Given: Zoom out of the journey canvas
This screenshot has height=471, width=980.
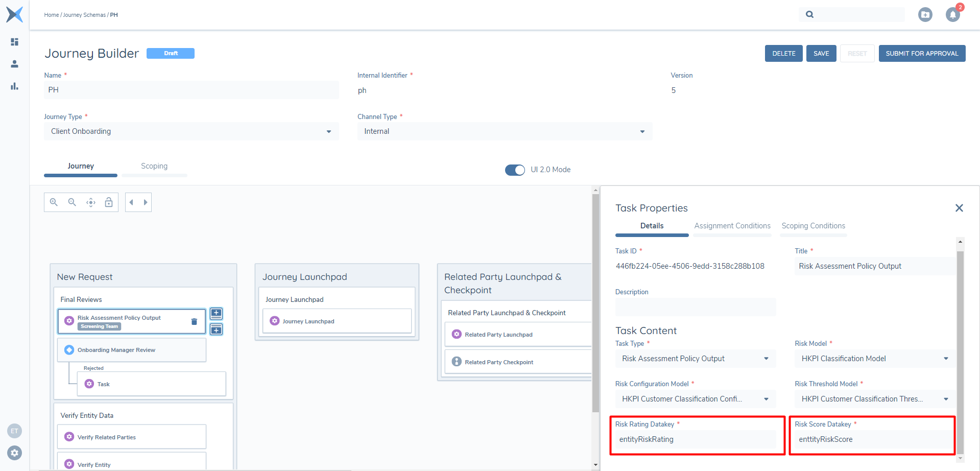Looking at the screenshot, I should click(71, 202).
